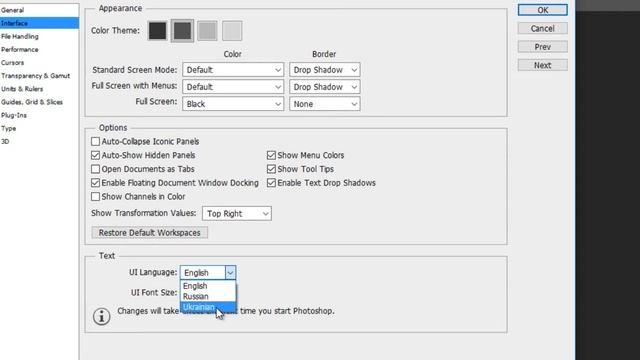Enable Show Channels in Color
This screenshot has height=360, width=640.
[x=96, y=197]
